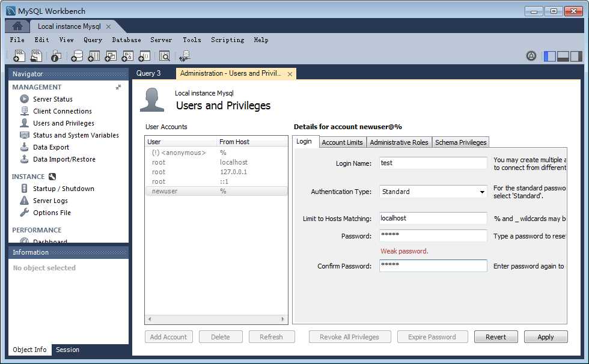Select the root localhost account row

pyautogui.click(x=216, y=163)
